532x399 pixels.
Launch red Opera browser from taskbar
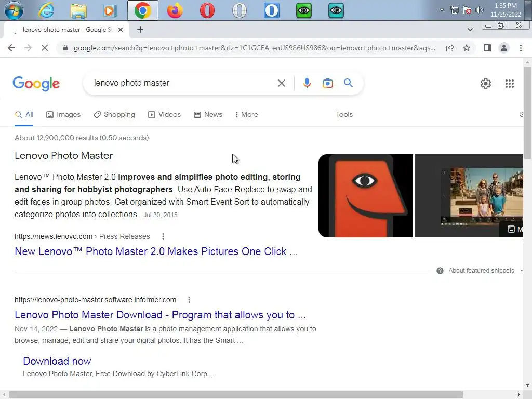[x=207, y=10]
